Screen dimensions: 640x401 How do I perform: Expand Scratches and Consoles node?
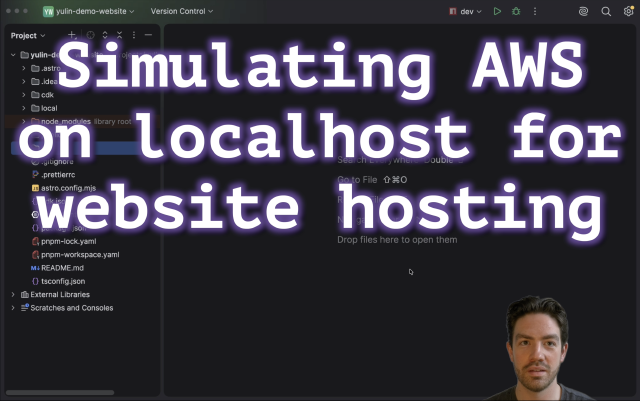(13, 308)
